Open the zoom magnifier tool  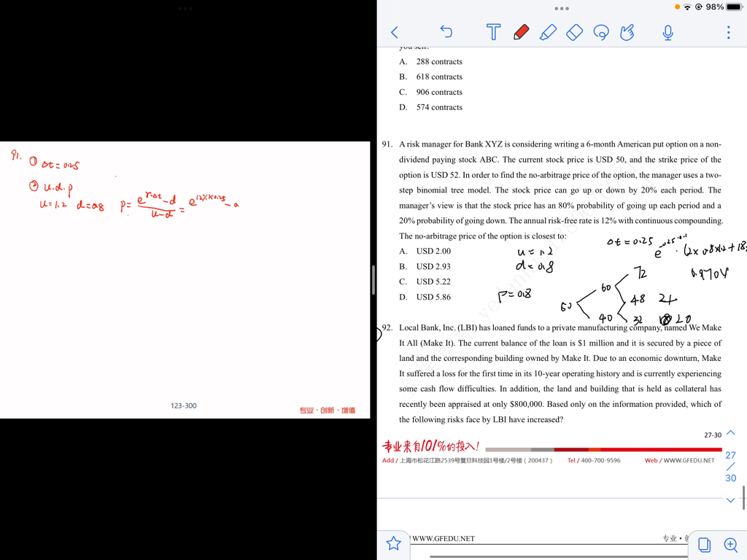pos(730,545)
